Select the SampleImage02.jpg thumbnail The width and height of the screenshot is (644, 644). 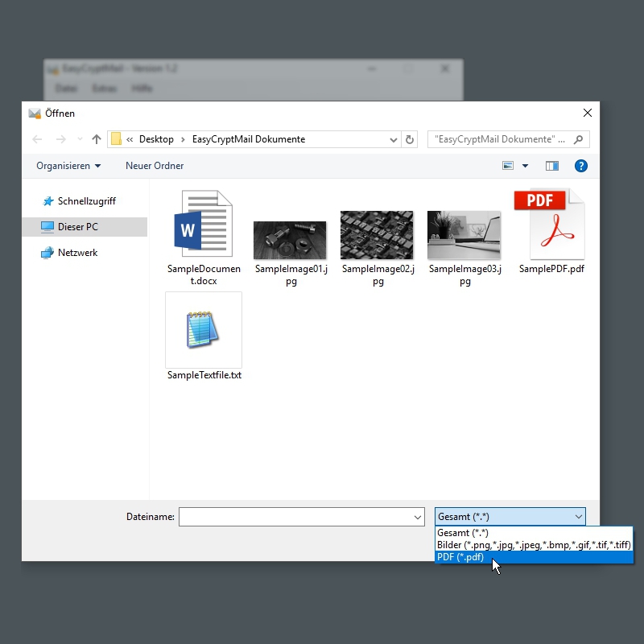[377, 235]
